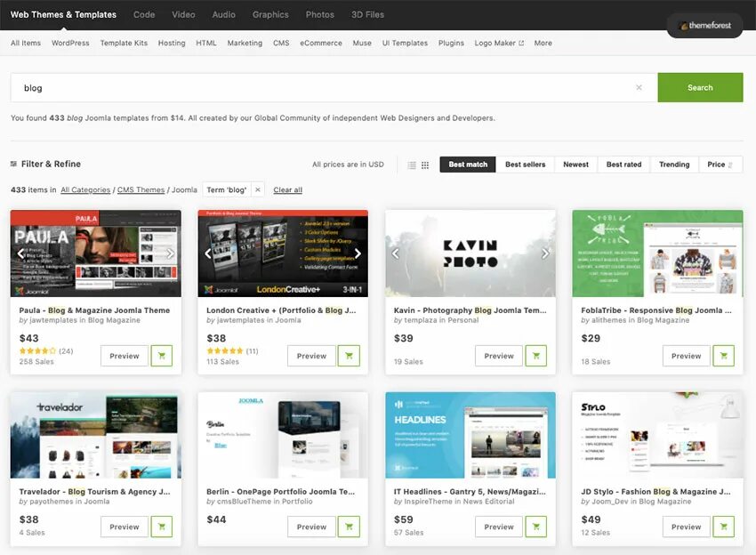The width and height of the screenshot is (756, 555).
Task: Click Clear all filters link
Action: 288,190
